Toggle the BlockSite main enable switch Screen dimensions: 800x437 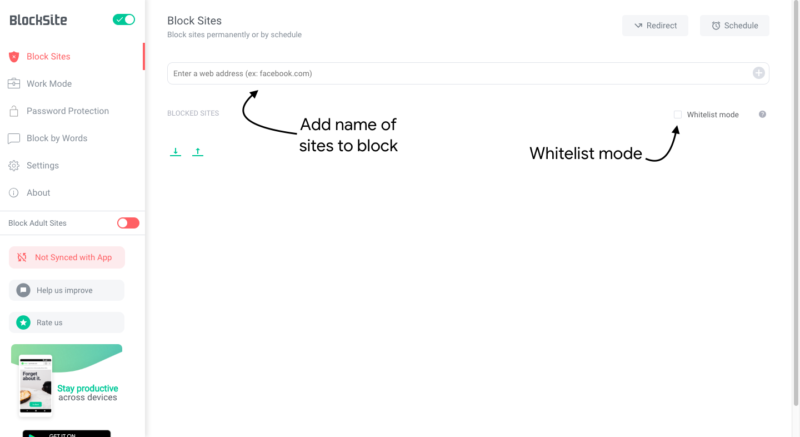(123, 19)
